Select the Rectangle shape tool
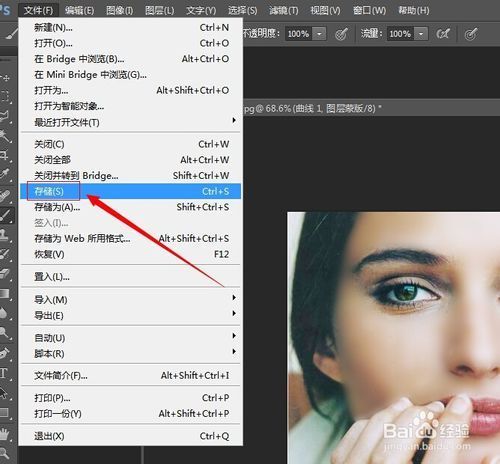Screen dimensions: 500x464 pos(6,413)
